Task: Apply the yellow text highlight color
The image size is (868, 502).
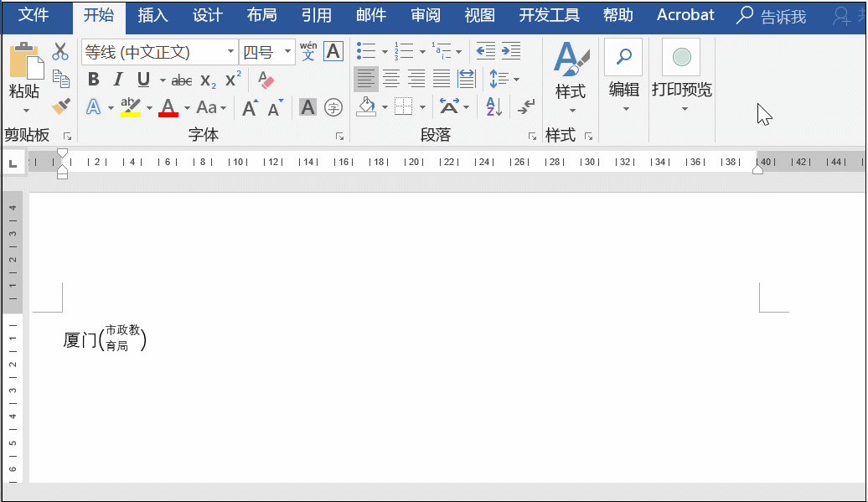Action: tap(130, 107)
